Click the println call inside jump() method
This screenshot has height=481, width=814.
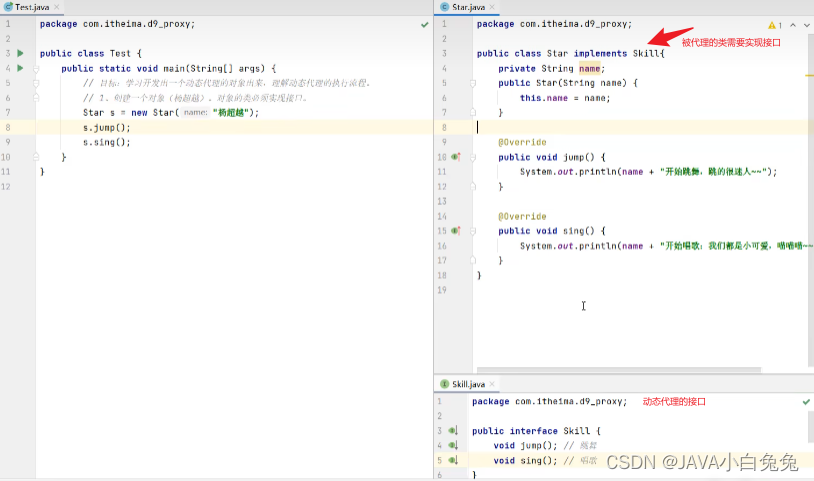click(x=648, y=172)
